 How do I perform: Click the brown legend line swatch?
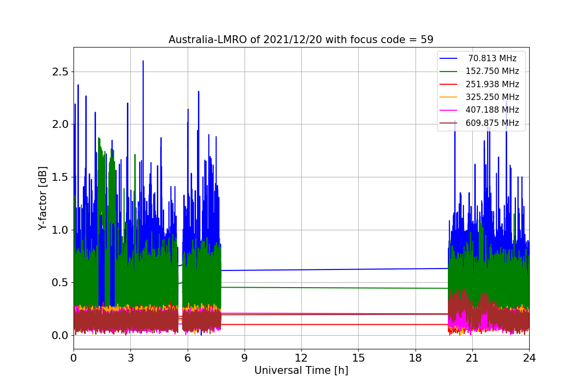(x=449, y=123)
